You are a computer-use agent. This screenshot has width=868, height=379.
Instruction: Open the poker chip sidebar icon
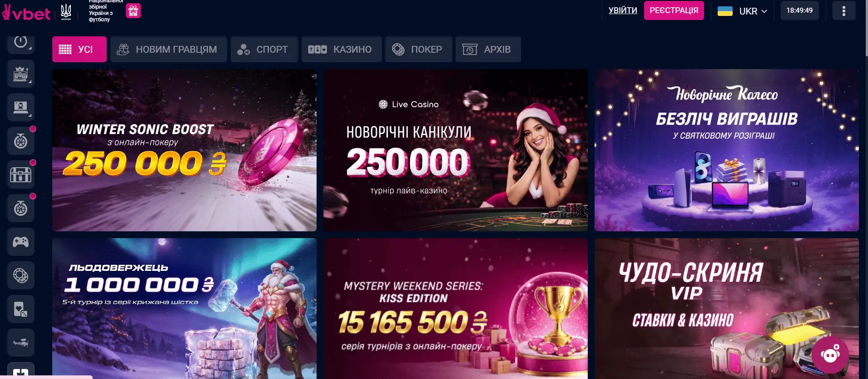pos(21,275)
